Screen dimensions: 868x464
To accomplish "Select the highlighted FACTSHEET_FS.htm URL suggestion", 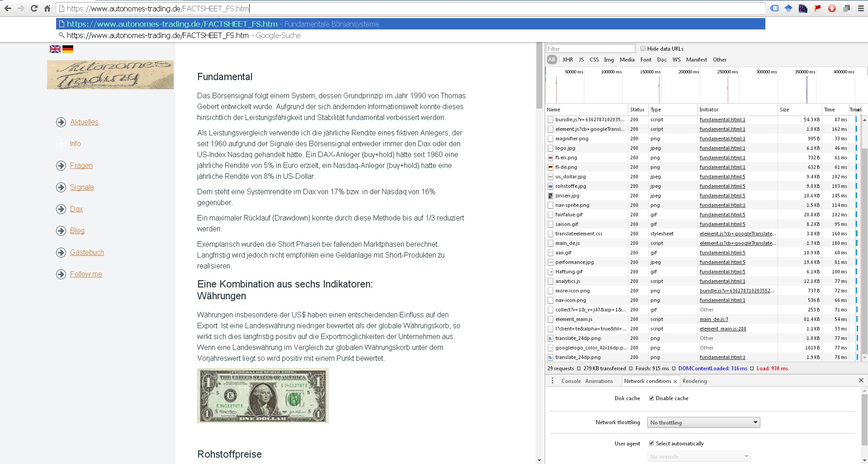I will click(x=411, y=24).
